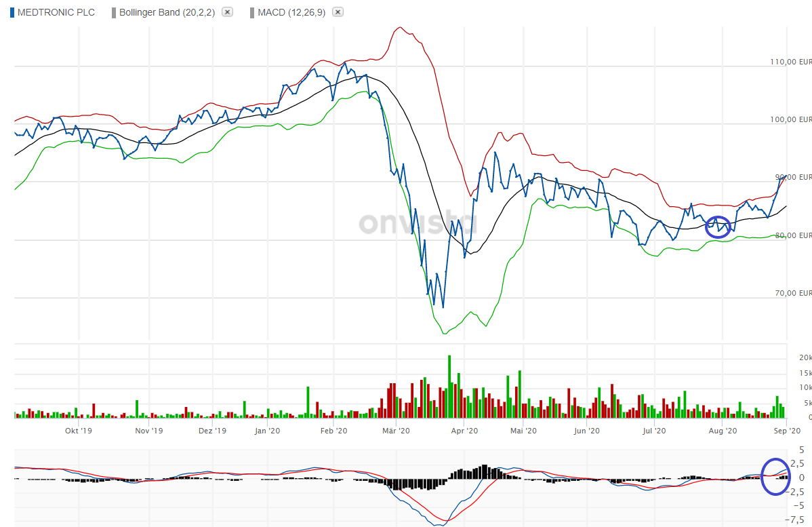Remove the Bollinger Band indicator with its X

[228, 12]
